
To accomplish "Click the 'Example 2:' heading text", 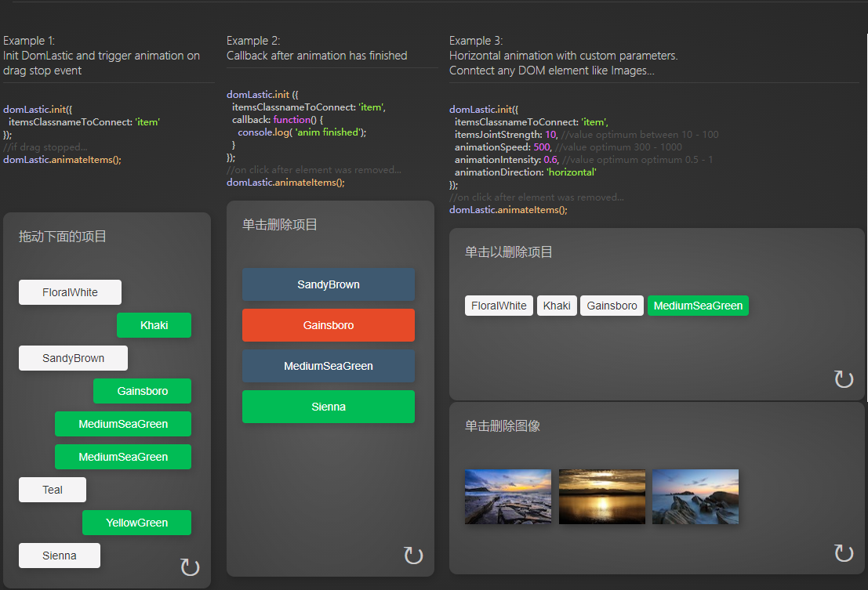I will tap(253, 41).
